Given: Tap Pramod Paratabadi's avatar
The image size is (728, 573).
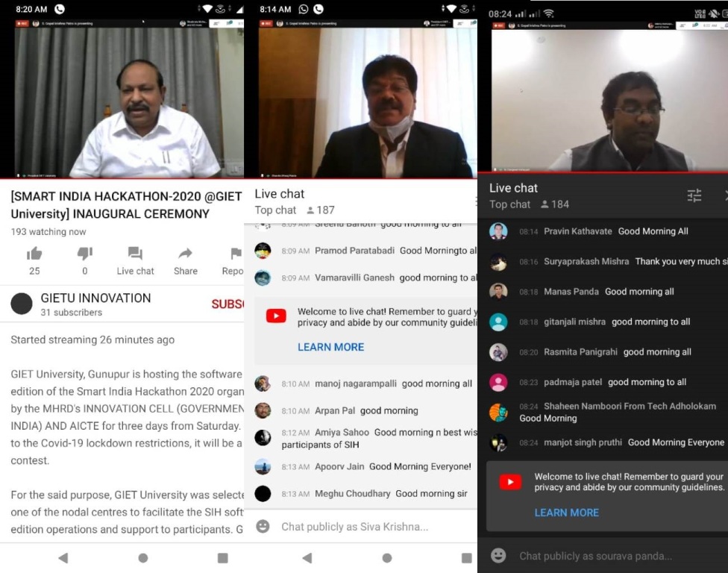Looking at the screenshot, I should (x=263, y=251).
